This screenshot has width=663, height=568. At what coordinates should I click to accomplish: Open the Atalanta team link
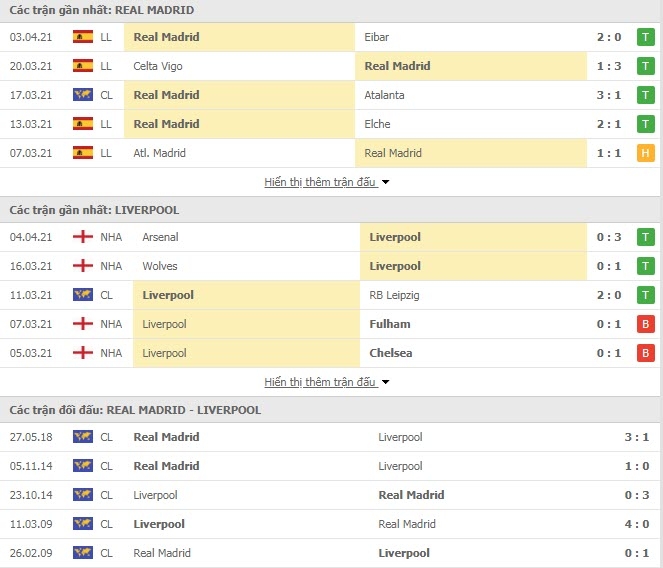384,95
